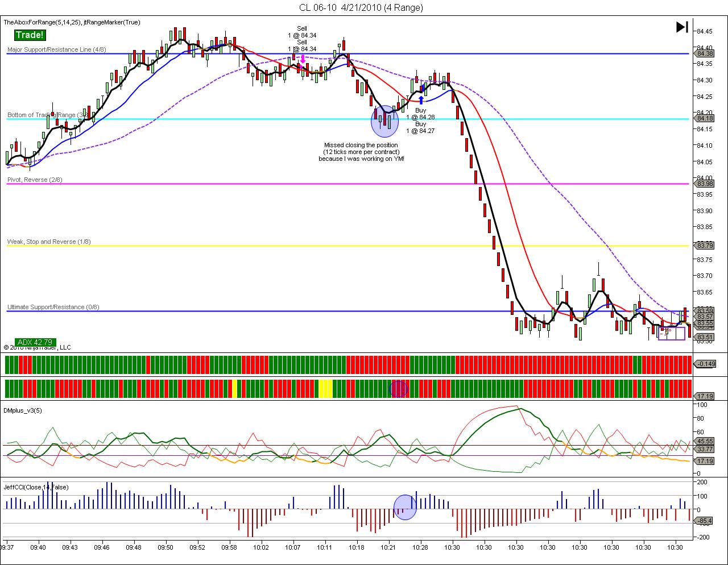Click the 09:50 time axis label

(166, 547)
